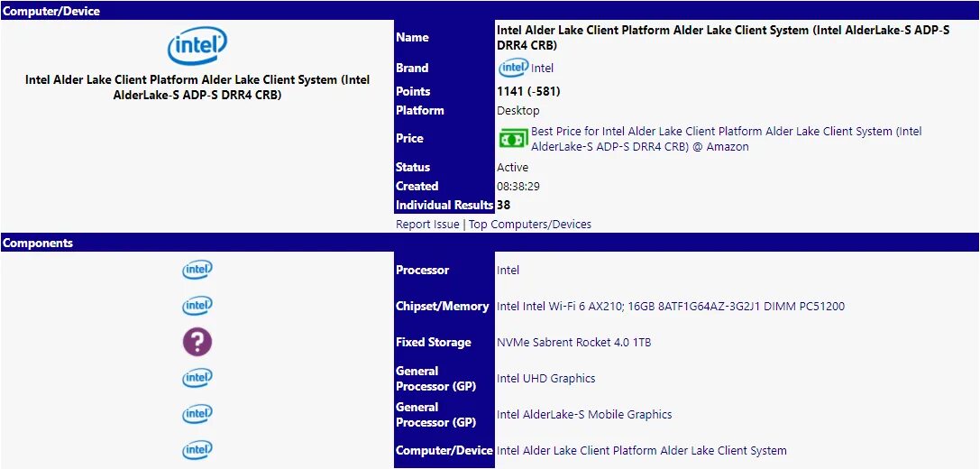Click the Platform value Desktop

pos(518,111)
